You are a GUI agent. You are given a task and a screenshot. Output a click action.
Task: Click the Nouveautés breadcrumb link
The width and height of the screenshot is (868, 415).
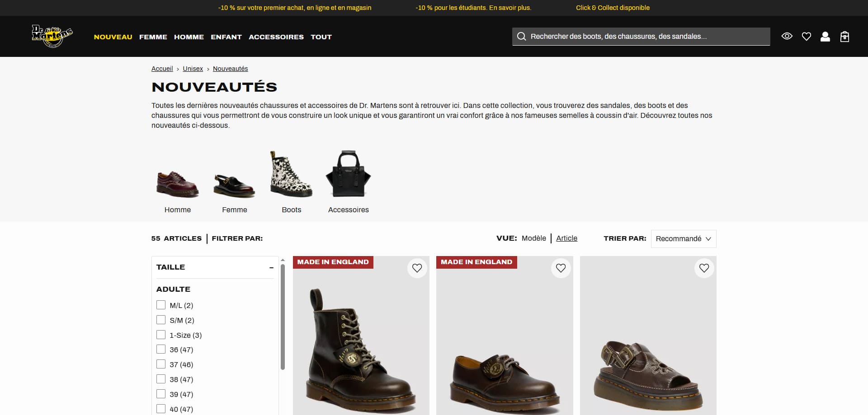coord(230,69)
